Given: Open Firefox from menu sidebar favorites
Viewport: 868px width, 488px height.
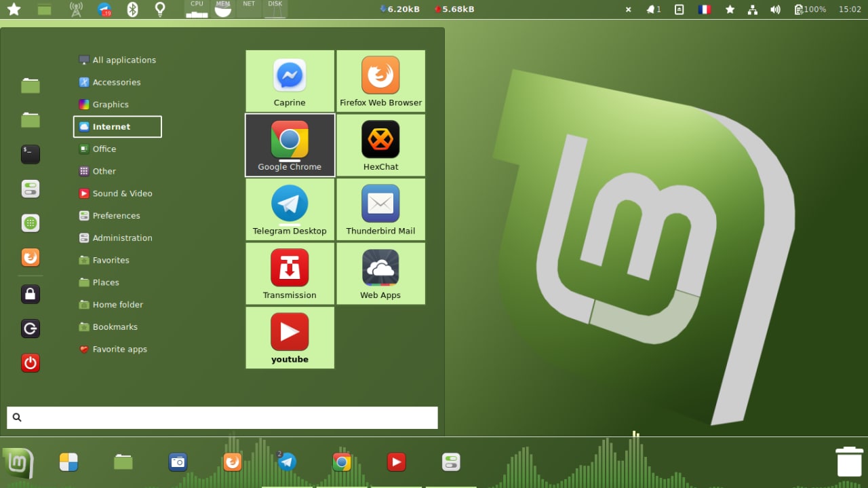Looking at the screenshot, I should pos(30,258).
